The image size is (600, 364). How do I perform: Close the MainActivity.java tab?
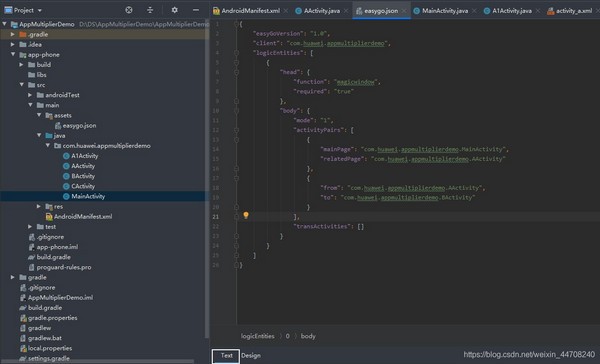474,11
